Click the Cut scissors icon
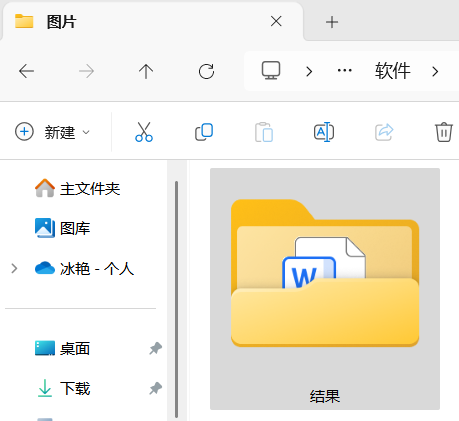The height and width of the screenshot is (421, 459). click(x=144, y=132)
